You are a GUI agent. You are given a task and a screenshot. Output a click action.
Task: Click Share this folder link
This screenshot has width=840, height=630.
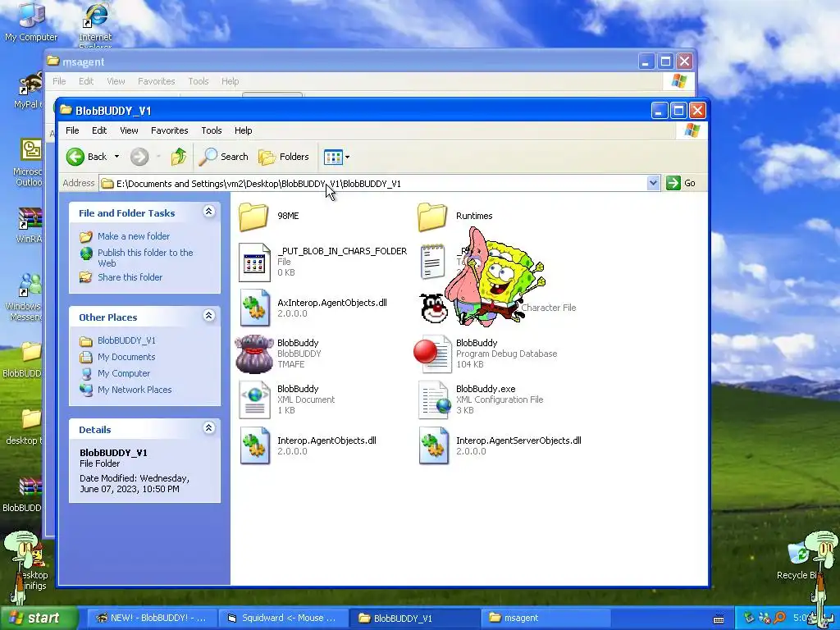130,277
